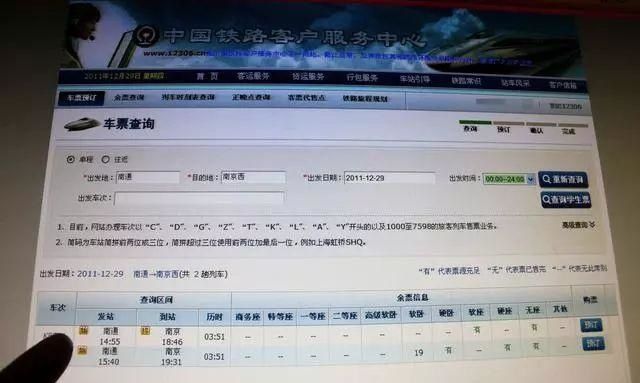Click the 车次 column header

click(x=57, y=307)
